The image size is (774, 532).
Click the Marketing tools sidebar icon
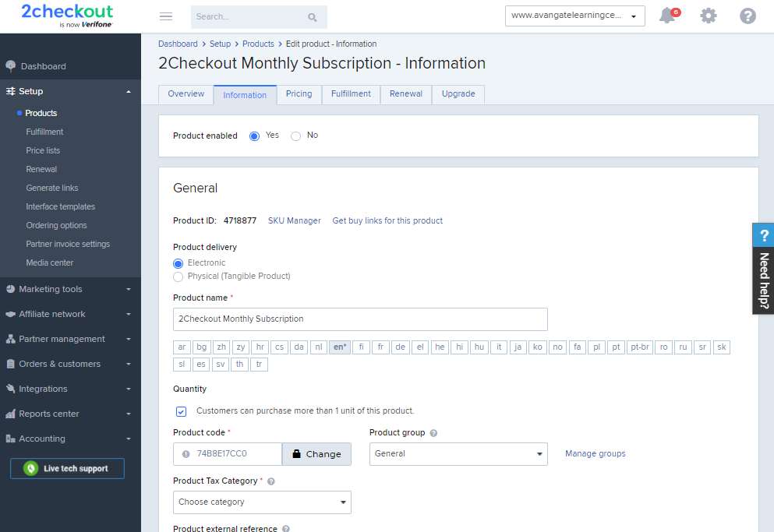coord(10,289)
